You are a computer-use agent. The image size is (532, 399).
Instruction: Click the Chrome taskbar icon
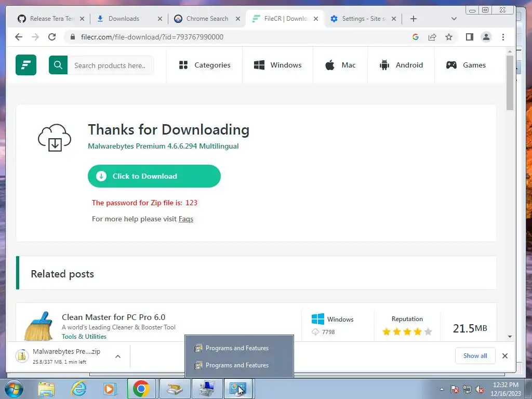click(x=141, y=389)
